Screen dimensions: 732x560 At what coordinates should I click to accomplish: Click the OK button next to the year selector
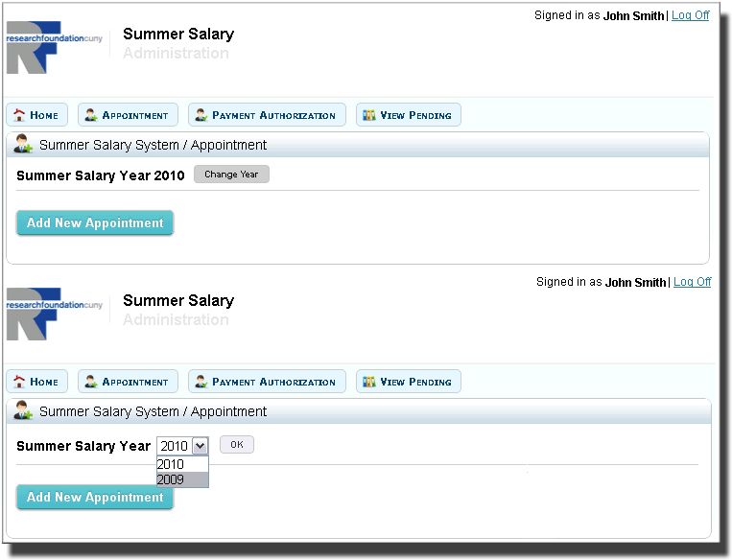[x=237, y=444]
